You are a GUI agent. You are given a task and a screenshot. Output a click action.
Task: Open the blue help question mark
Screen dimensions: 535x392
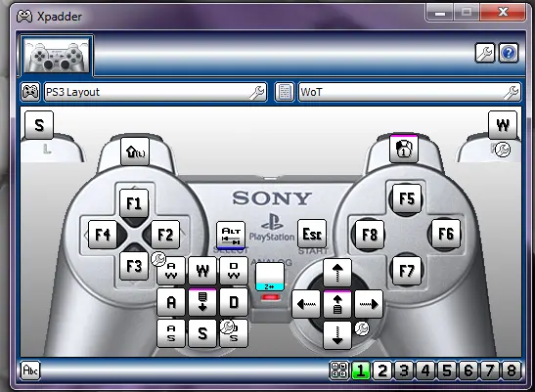point(509,53)
